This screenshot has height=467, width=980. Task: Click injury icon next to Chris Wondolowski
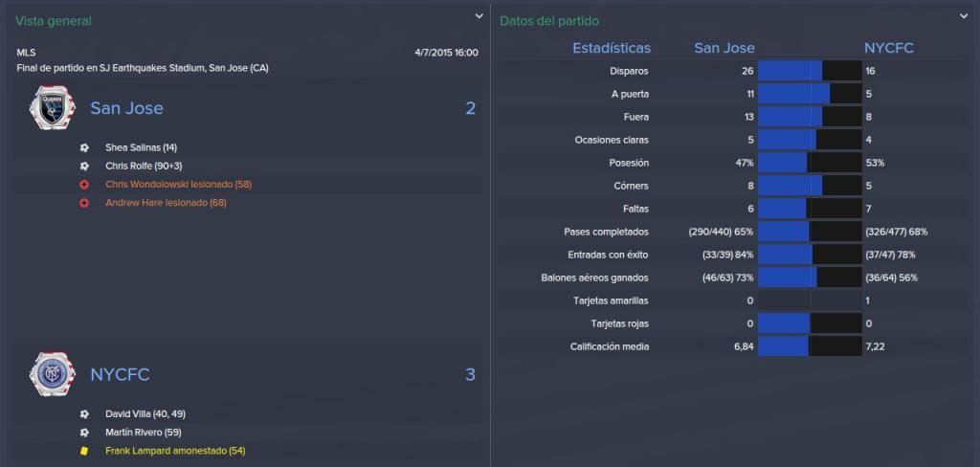pyautogui.click(x=84, y=185)
